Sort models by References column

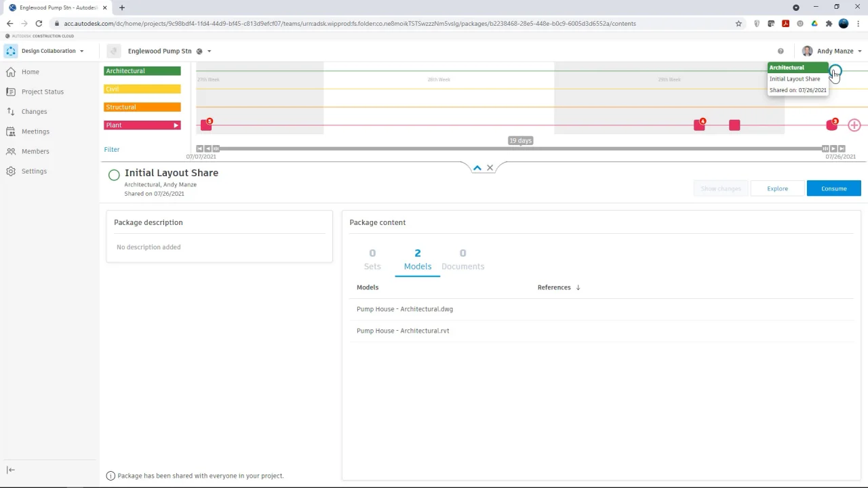tap(559, 287)
